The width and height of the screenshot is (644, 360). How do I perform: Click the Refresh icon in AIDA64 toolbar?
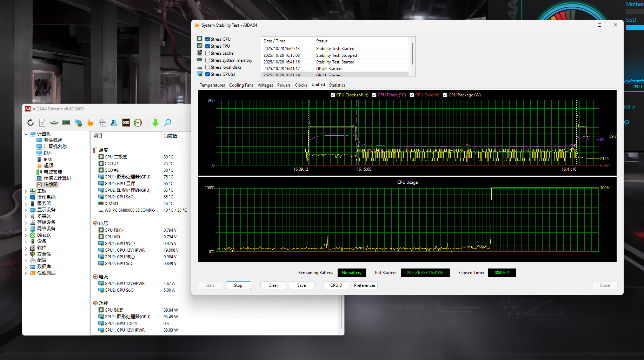point(31,123)
